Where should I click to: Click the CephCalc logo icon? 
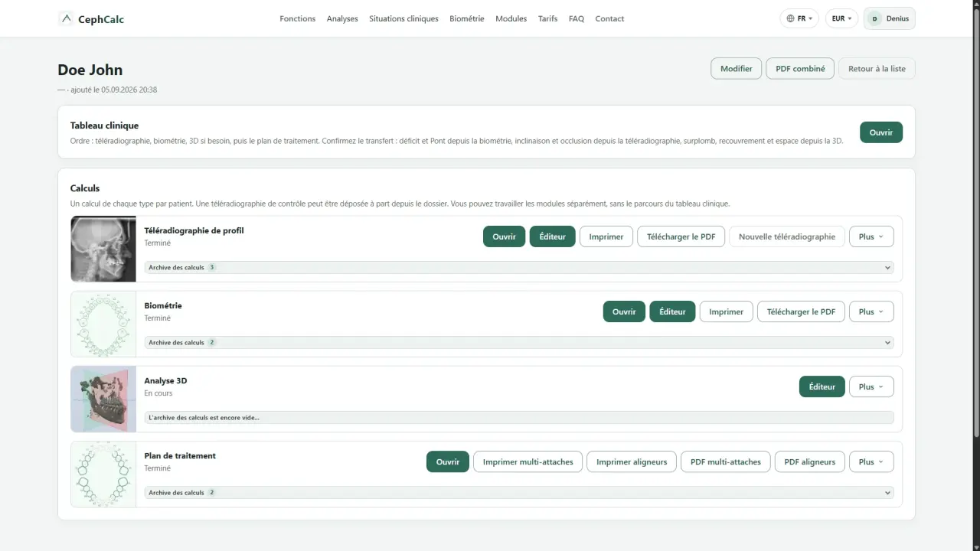(67, 18)
